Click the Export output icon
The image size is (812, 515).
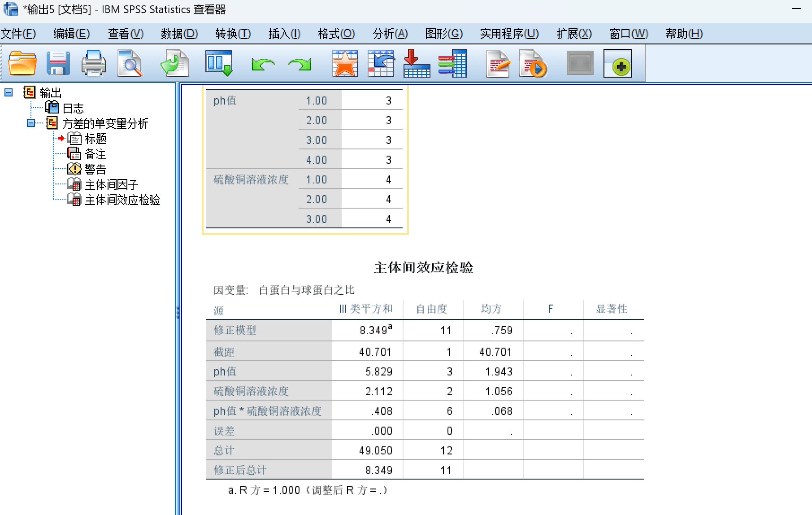click(174, 63)
